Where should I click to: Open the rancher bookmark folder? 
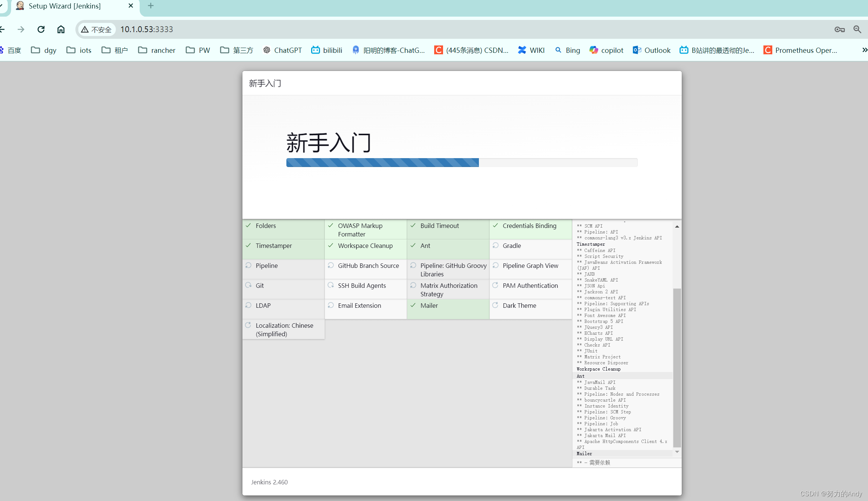[157, 50]
